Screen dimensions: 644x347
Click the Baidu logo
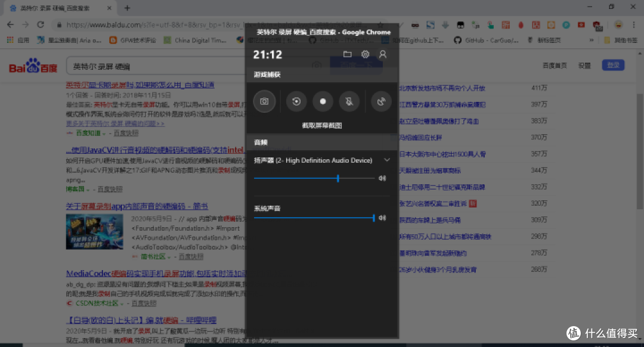(33, 66)
